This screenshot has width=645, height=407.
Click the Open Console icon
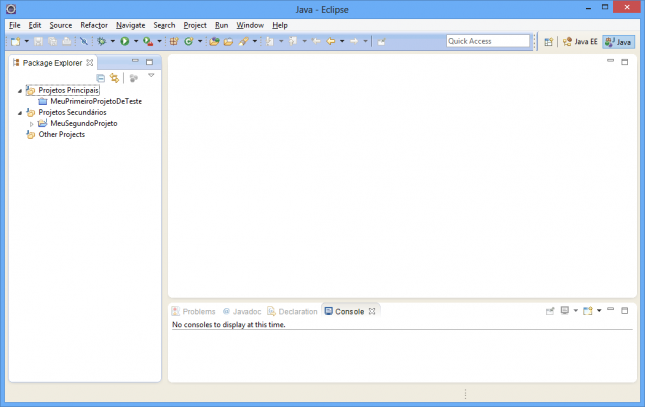587,311
